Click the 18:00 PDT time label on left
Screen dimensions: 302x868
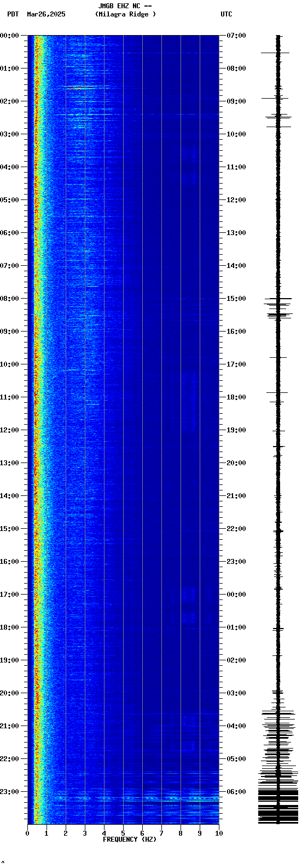tap(9, 627)
